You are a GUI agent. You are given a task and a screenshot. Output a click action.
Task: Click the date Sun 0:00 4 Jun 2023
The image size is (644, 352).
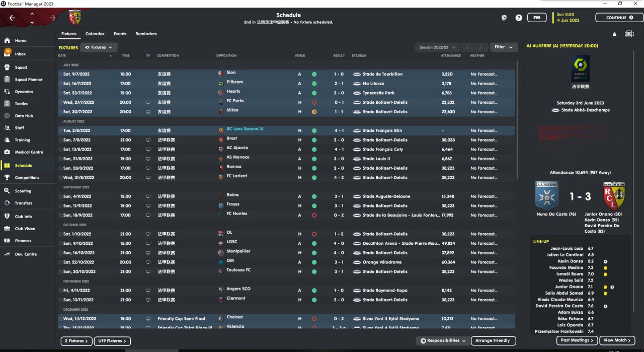tap(568, 18)
